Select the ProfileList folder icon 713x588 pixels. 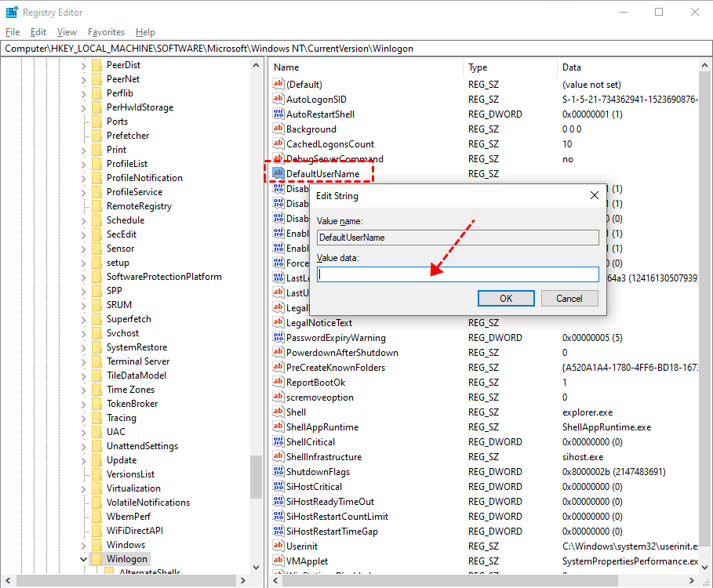96,164
